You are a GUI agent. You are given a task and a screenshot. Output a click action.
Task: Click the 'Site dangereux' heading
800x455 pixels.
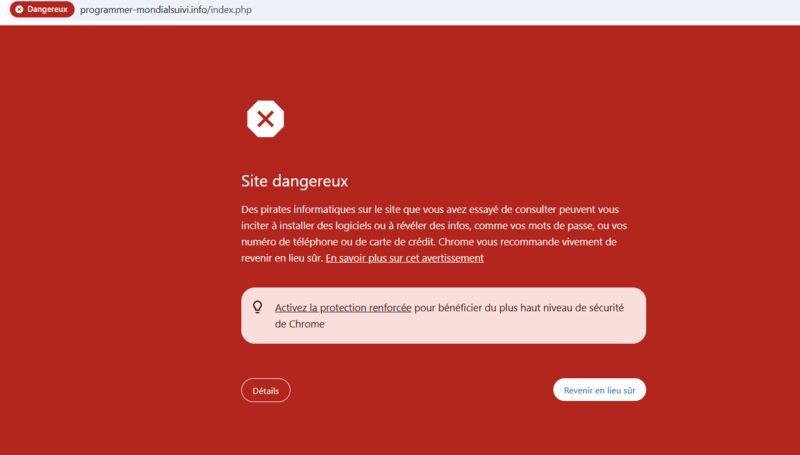(x=294, y=181)
